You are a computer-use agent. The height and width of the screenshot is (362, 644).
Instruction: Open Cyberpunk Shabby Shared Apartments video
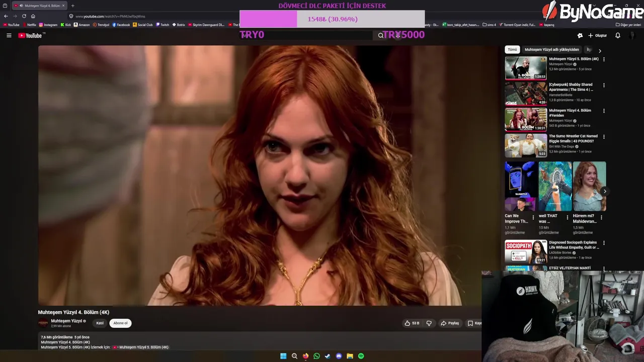click(526, 94)
